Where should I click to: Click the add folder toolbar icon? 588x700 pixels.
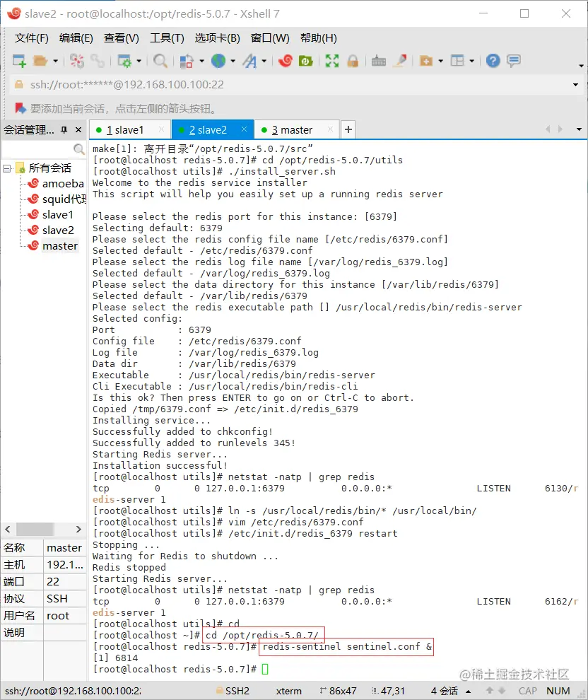(x=426, y=60)
